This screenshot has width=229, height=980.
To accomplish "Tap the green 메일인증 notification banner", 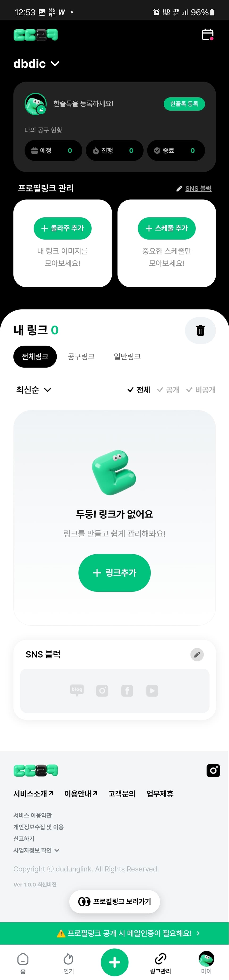I will [114, 933].
